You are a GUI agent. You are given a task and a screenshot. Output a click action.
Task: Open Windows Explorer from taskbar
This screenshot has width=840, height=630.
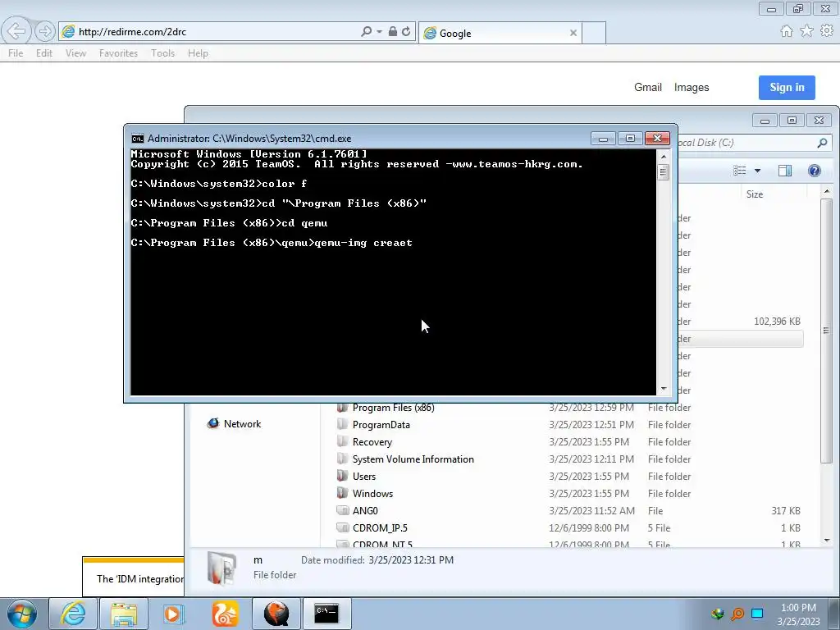click(x=124, y=614)
